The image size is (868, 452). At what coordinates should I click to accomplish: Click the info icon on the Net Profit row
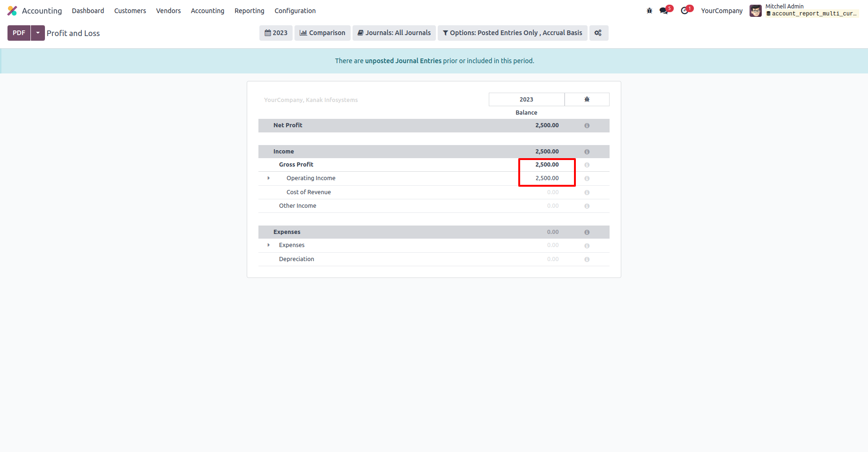587,125
